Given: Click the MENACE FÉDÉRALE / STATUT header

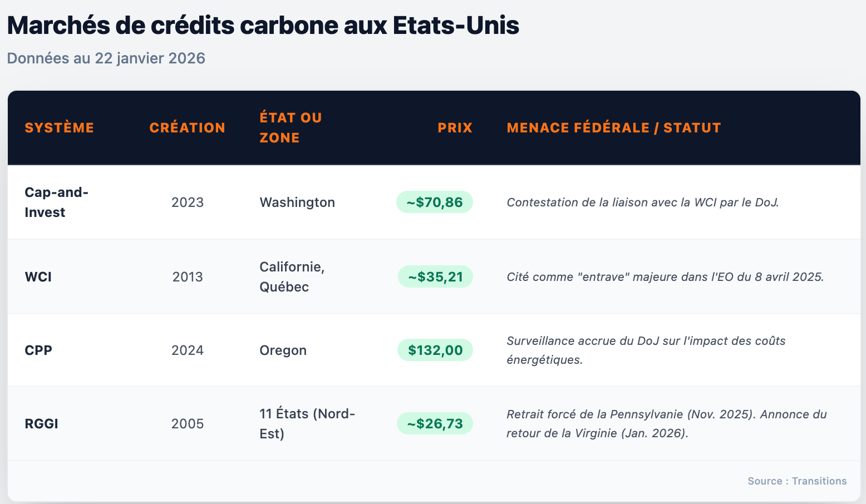Looking at the screenshot, I should tap(613, 127).
